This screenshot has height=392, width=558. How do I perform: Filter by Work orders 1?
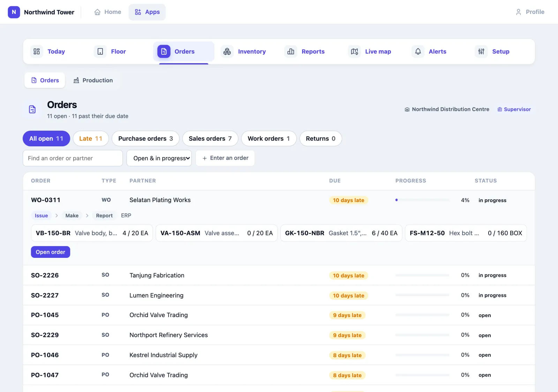[269, 139]
